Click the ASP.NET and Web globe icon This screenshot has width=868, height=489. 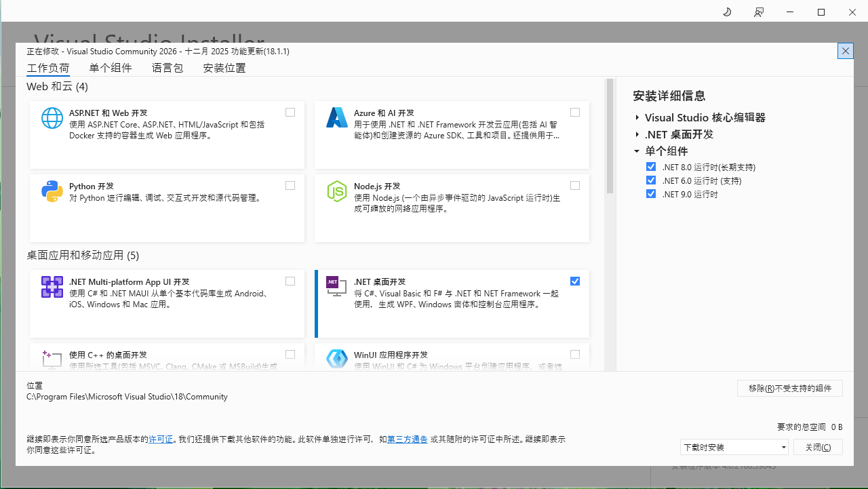tap(52, 118)
